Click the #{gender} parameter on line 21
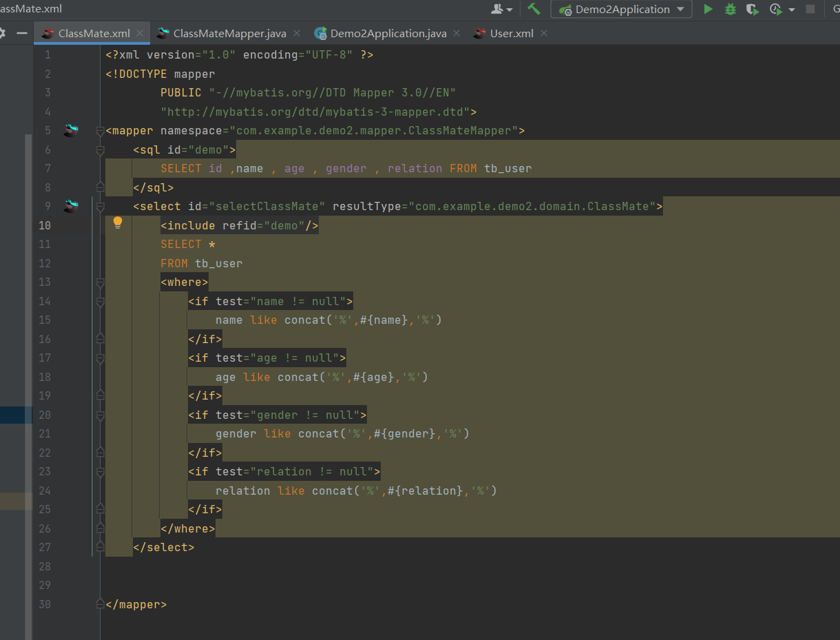 point(404,433)
